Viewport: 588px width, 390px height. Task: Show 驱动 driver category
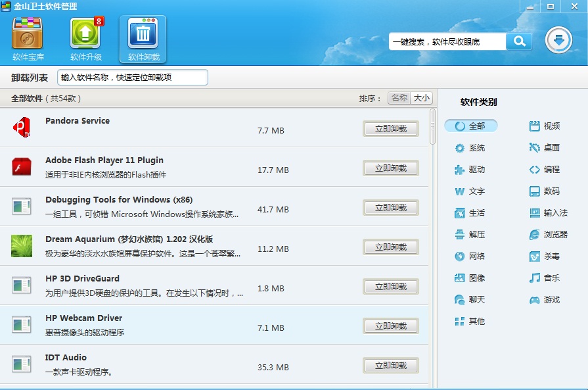[470, 170]
